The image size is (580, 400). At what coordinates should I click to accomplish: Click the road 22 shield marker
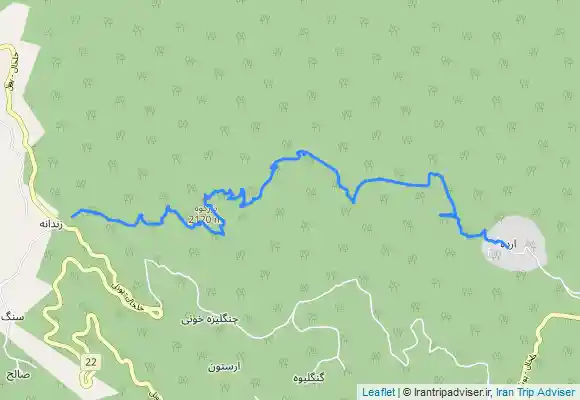click(x=90, y=362)
